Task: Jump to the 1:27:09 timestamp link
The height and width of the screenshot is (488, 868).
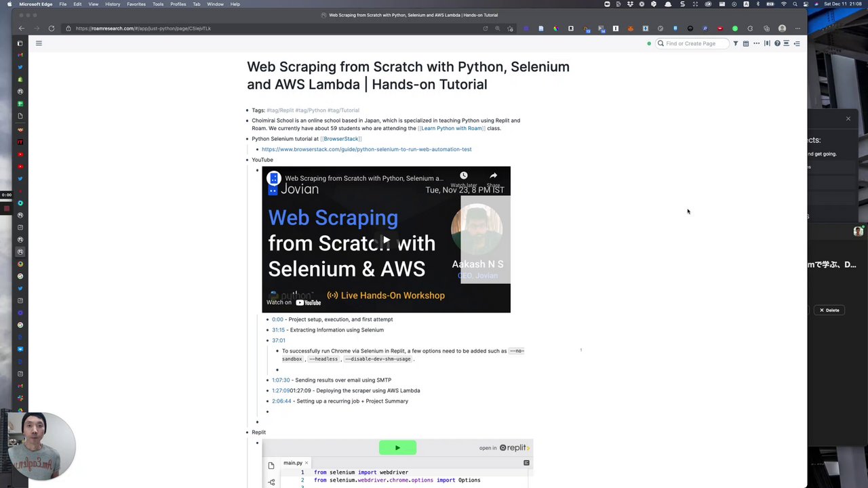Action: [281, 390]
